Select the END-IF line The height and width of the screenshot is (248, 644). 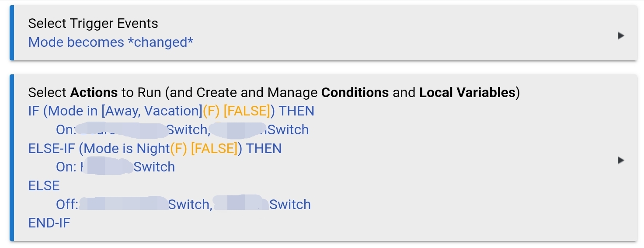49,223
